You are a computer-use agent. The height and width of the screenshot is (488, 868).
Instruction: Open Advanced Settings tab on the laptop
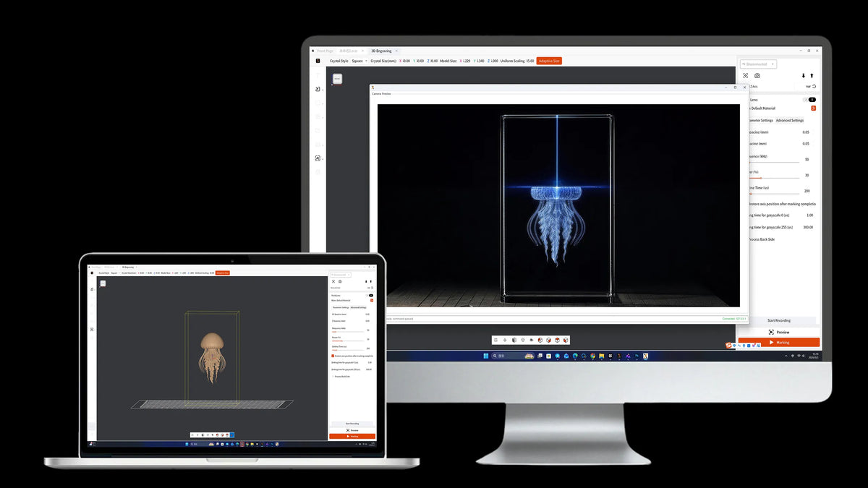[x=358, y=307]
